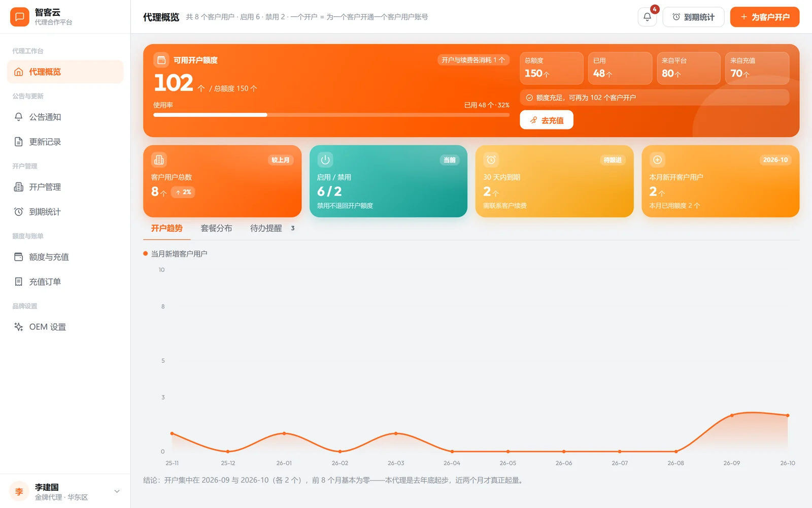Click the building icon beside 开户管理
The image size is (812, 508).
click(19, 187)
